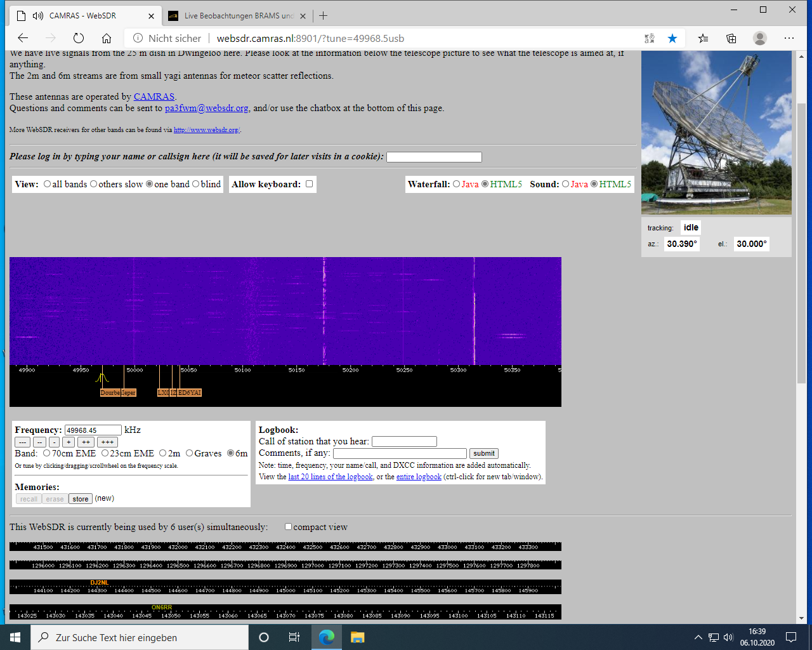The width and height of the screenshot is (812, 650).
Task: Submit the logbook entry
Action: tap(484, 453)
